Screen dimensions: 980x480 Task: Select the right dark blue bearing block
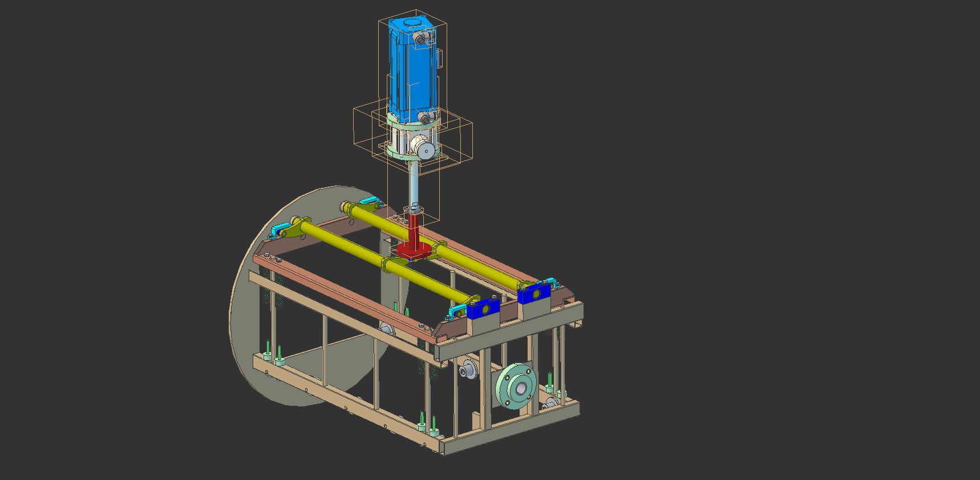click(534, 293)
